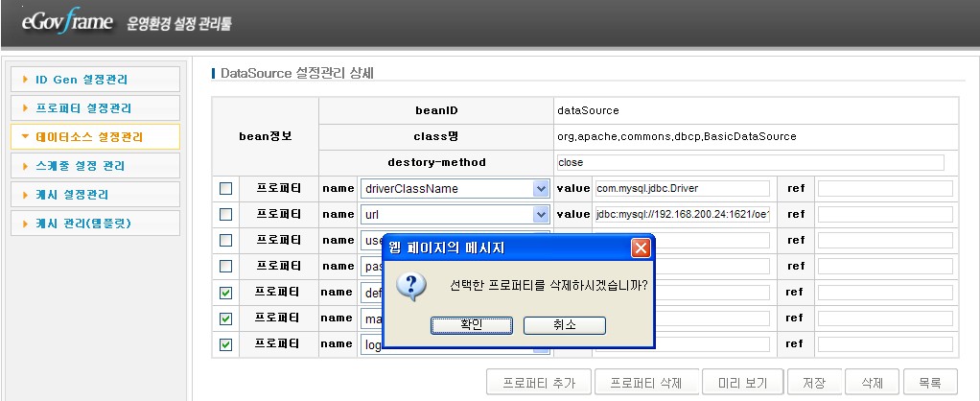
Task: Expand the driverClassName name dropdown
Action: pos(540,189)
